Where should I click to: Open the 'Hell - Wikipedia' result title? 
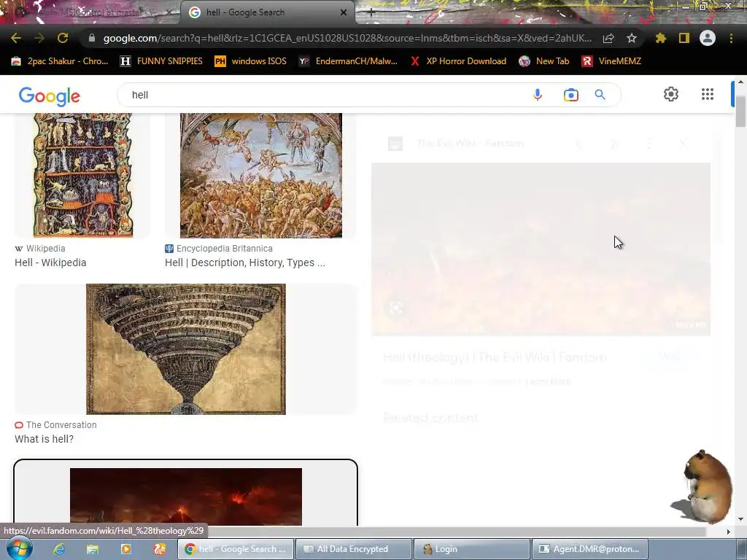click(50, 262)
